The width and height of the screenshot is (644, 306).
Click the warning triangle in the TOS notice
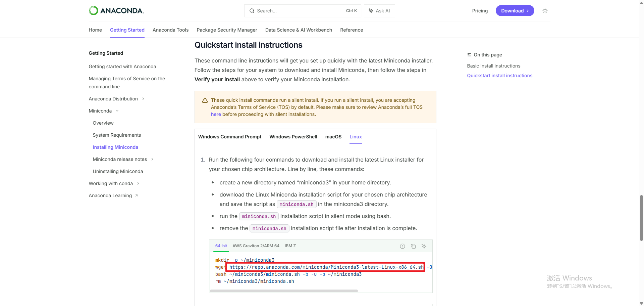coord(205,100)
